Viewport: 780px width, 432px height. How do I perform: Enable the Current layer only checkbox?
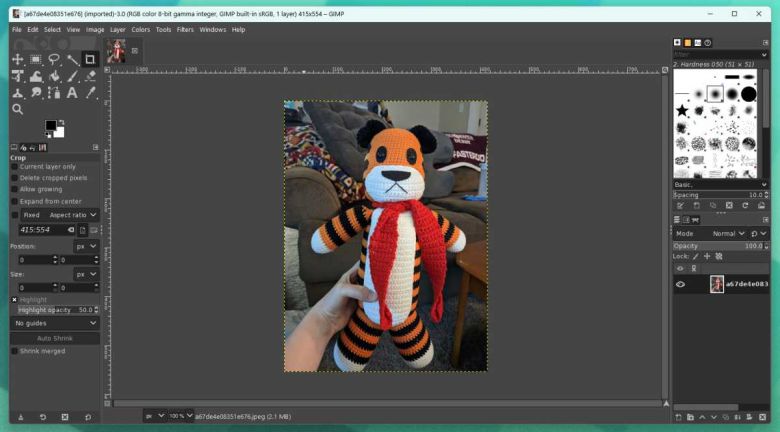click(x=15, y=167)
